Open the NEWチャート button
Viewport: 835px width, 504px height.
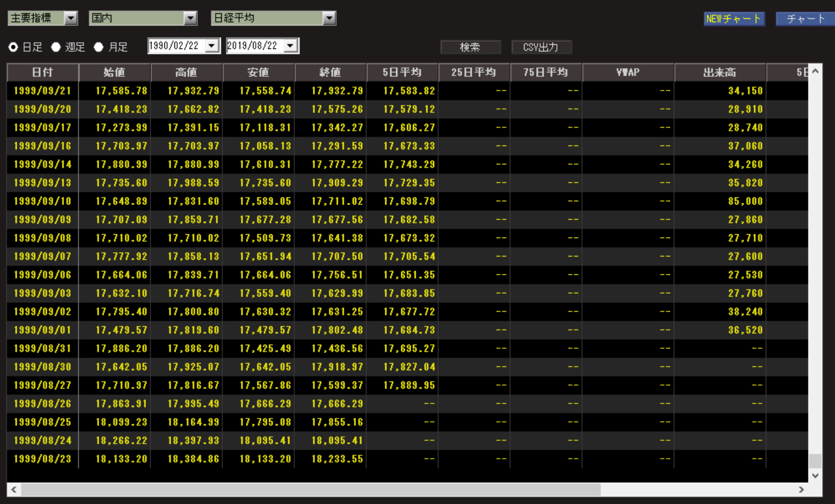pyautogui.click(x=734, y=18)
